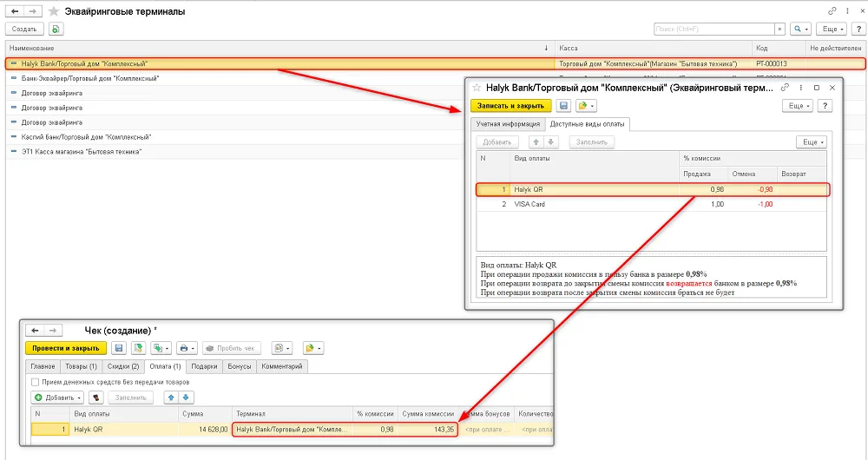Save the receipt with the floppy disk icon
This screenshot has width=868, height=460.
tap(118, 348)
